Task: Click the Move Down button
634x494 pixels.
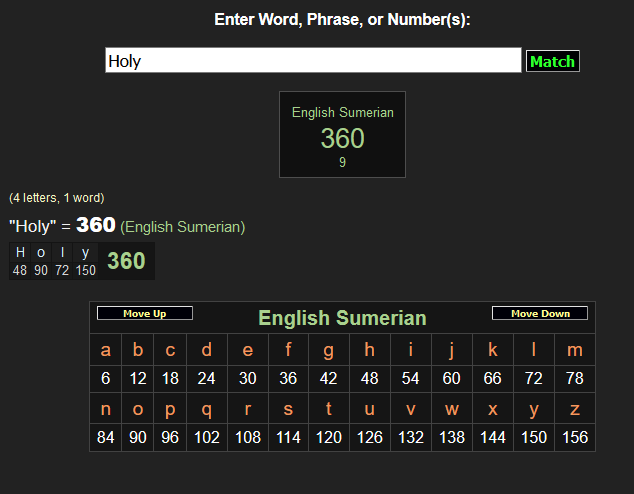Action: (540, 313)
